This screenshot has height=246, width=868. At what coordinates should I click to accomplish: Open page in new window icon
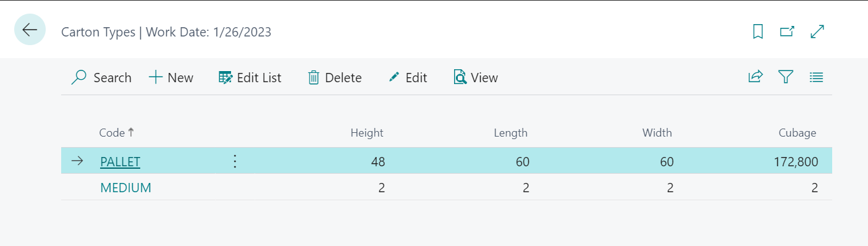click(787, 32)
